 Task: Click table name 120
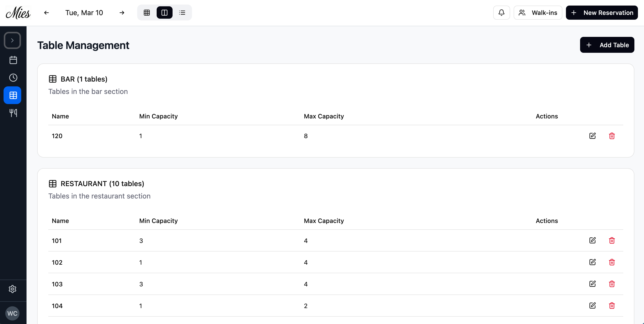(x=57, y=136)
